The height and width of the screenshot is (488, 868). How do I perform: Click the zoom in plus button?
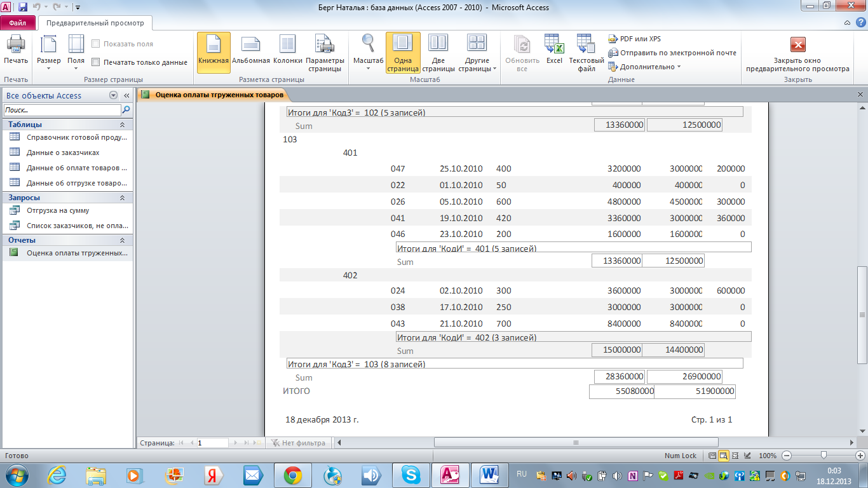860,456
